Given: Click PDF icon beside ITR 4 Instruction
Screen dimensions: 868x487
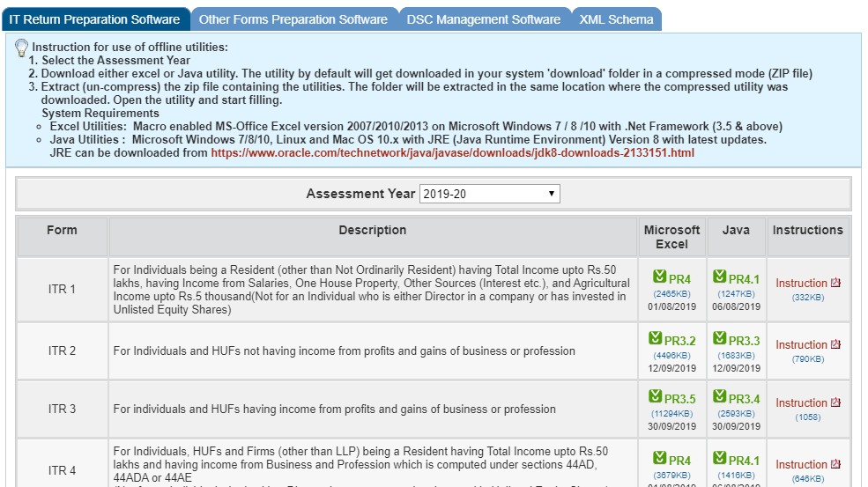Looking at the screenshot, I should (x=836, y=464).
